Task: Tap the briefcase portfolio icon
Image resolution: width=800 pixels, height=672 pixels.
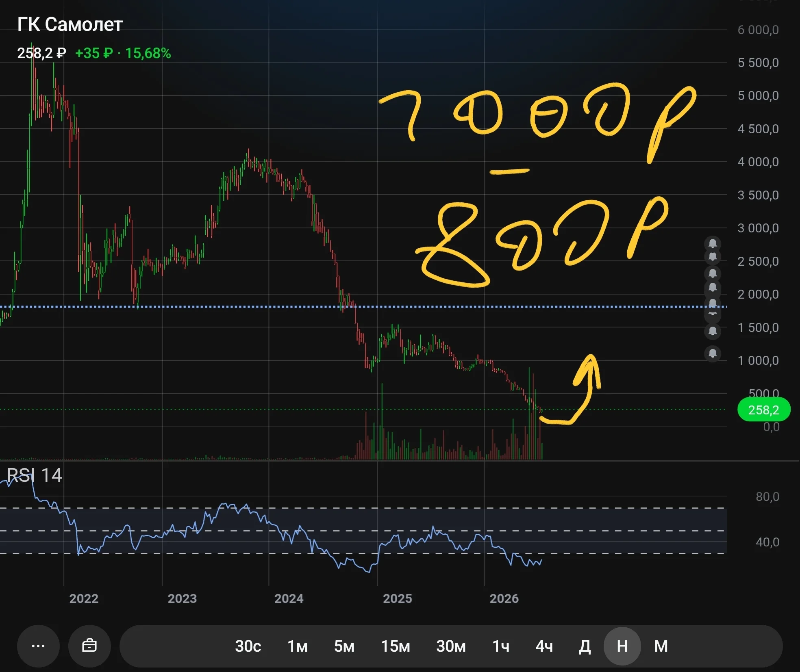Action: click(89, 646)
